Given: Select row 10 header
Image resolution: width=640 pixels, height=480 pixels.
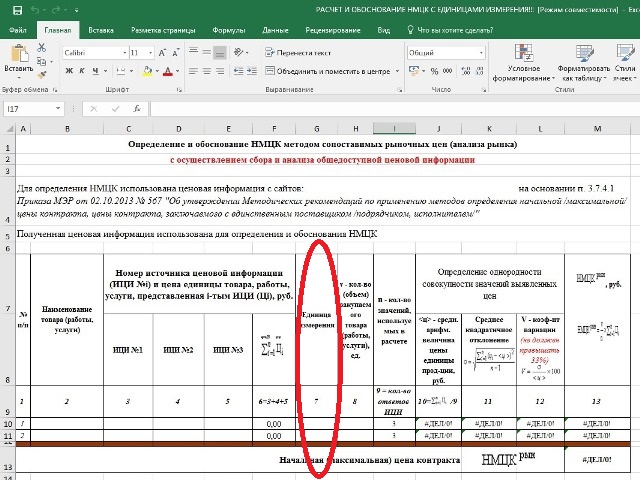Looking at the screenshot, I should click(x=8, y=424).
